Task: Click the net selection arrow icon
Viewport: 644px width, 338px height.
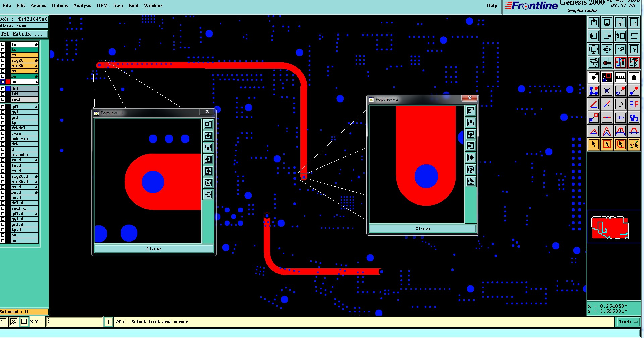Action: pyautogui.click(x=634, y=144)
